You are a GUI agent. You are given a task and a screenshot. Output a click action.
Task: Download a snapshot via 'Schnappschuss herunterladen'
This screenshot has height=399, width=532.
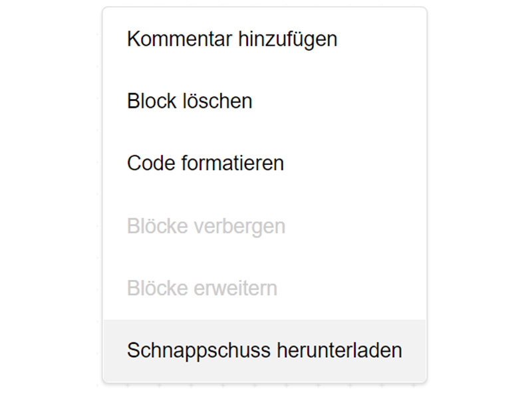pos(264,350)
